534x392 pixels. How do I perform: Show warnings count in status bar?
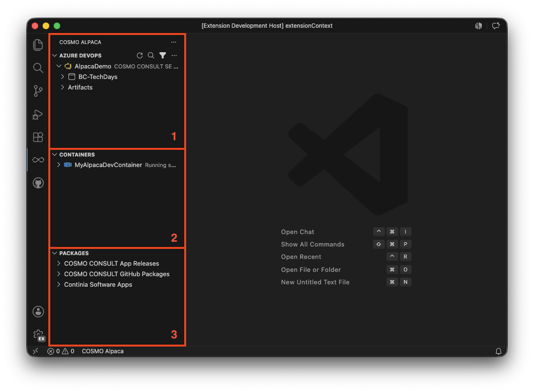(68, 351)
